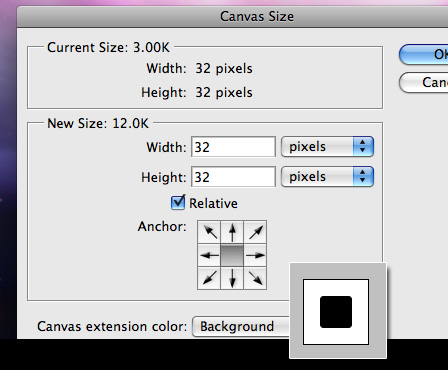Click the Anchor label text

(162, 227)
